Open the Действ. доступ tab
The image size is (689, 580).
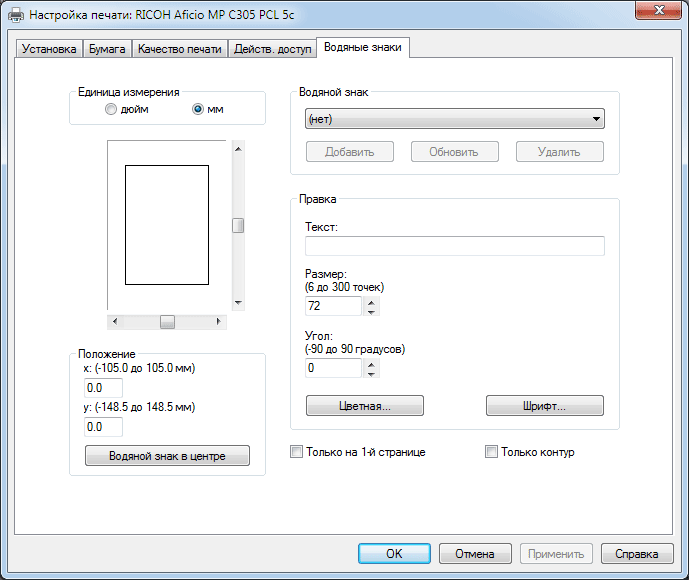point(272,49)
